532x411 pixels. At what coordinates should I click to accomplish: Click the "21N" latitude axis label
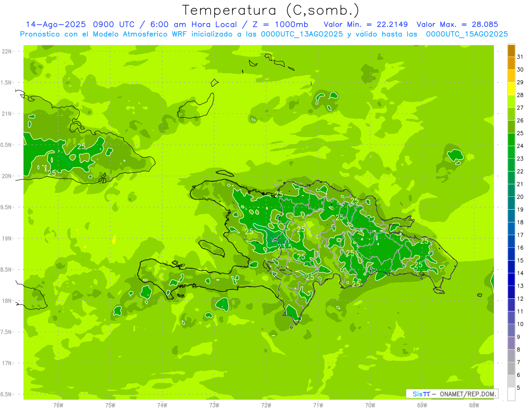[x=6, y=114]
